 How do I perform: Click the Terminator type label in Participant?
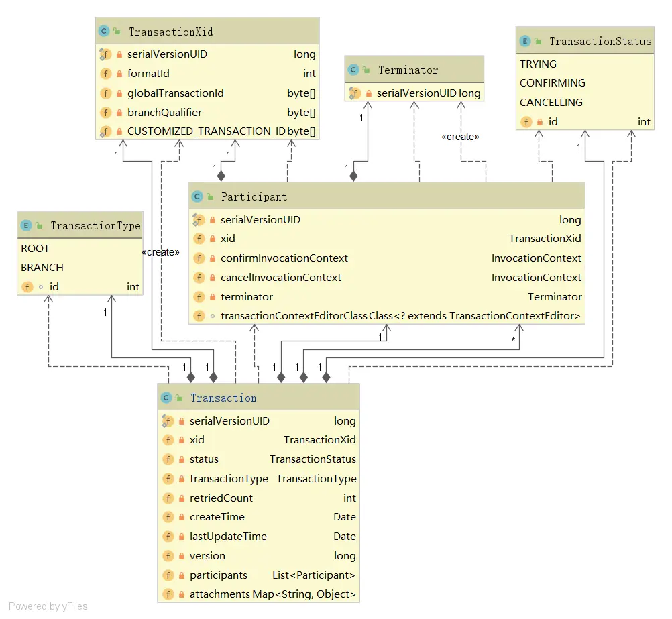[x=555, y=296]
